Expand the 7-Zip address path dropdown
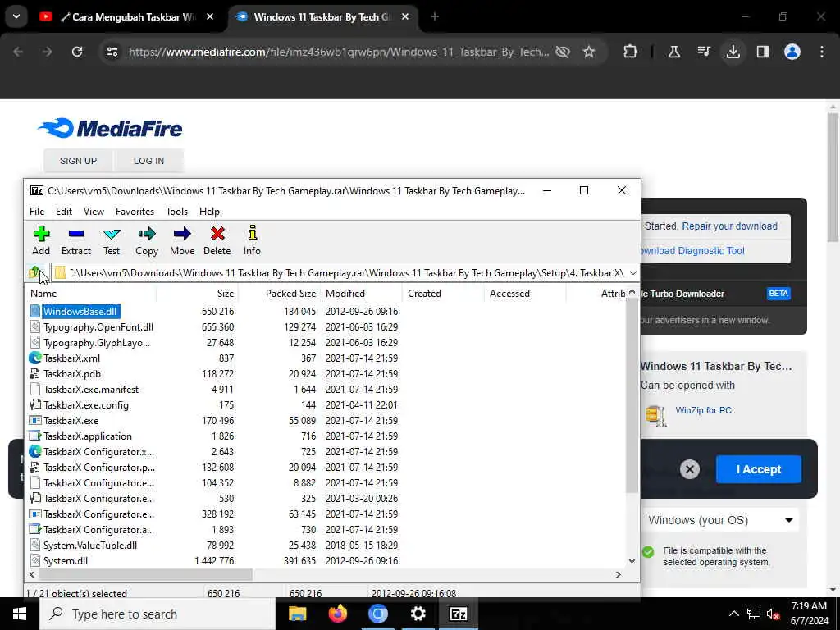The height and width of the screenshot is (630, 840). [x=632, y=273]
